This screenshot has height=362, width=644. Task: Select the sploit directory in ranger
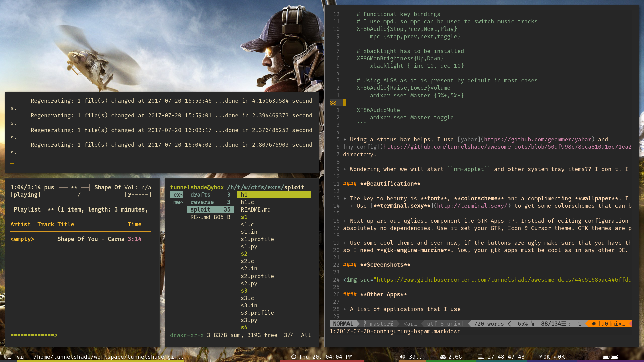click(200, 209)
